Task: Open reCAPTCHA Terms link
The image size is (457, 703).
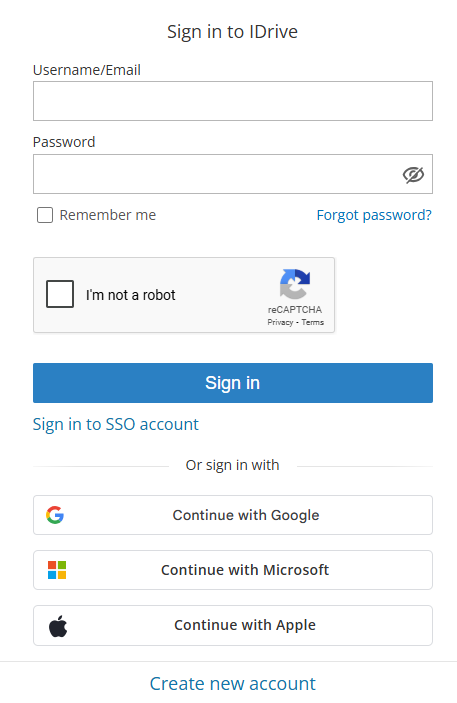Action: click(x=313, y=322)
